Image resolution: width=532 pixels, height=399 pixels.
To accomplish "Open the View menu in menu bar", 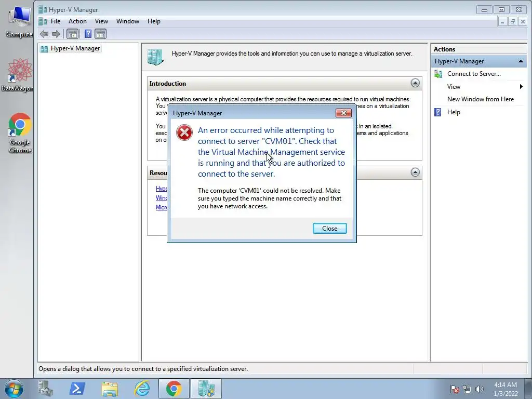I will coord(101,21).
